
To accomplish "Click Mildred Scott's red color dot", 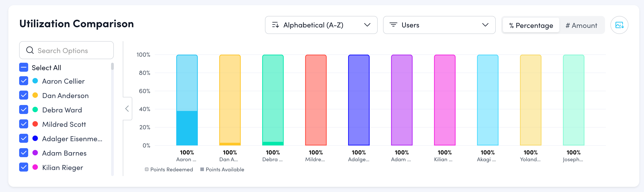I will (35, 124).
